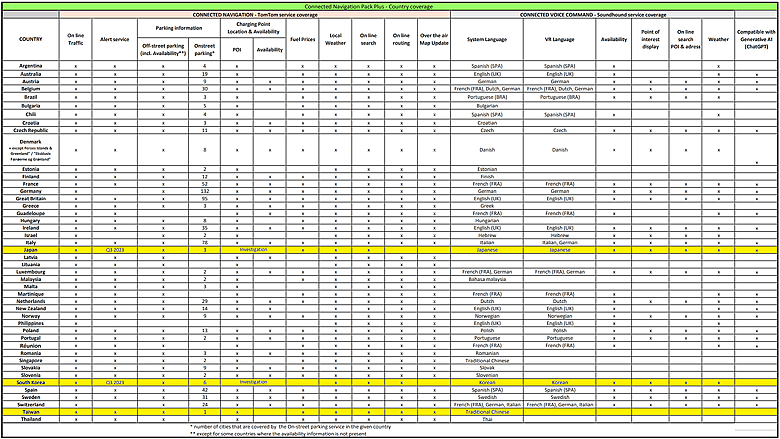Select the Fuel Prices column header
The width and height of the screenshot is (780, 439).
coord(302,39)
